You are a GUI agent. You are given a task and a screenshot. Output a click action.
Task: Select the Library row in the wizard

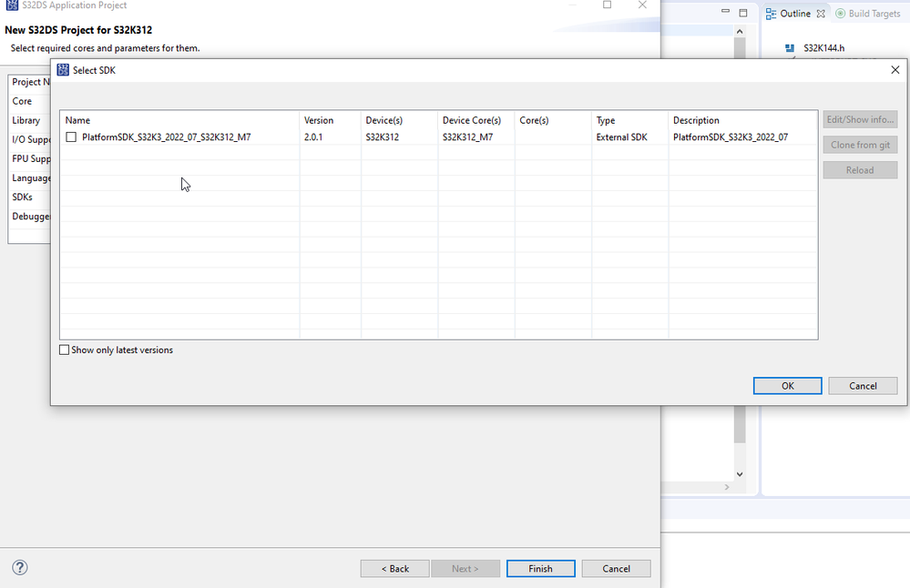(29, 120)
